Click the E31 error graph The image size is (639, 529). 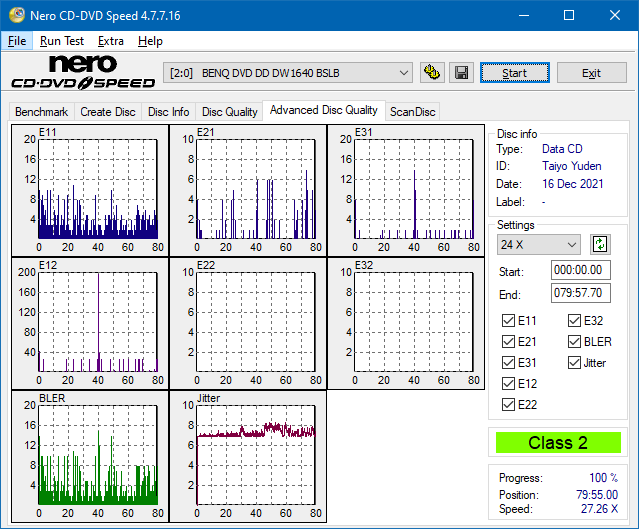click(x=406, y=190)
